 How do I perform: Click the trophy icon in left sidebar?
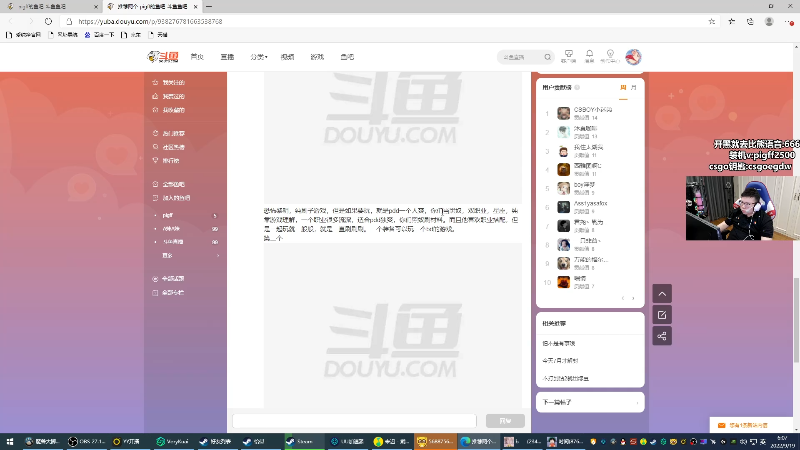click(156, 160)
